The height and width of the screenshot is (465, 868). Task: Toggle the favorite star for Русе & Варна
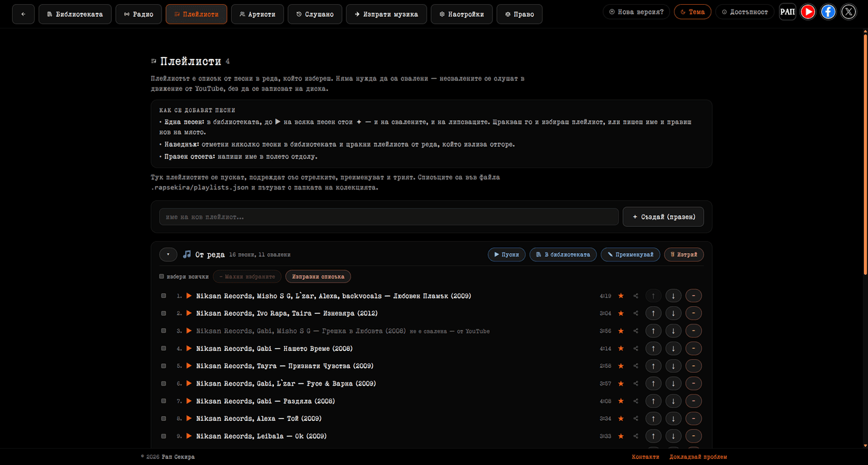(x=620, y=384)
